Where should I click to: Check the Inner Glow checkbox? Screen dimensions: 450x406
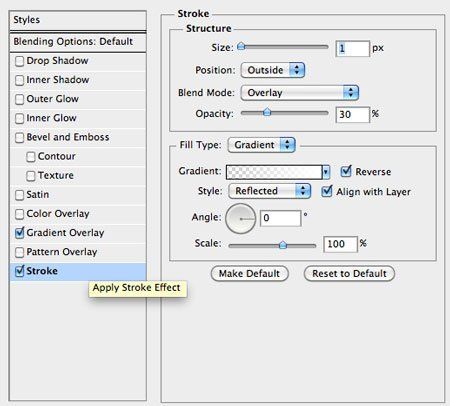click(20, 118)
